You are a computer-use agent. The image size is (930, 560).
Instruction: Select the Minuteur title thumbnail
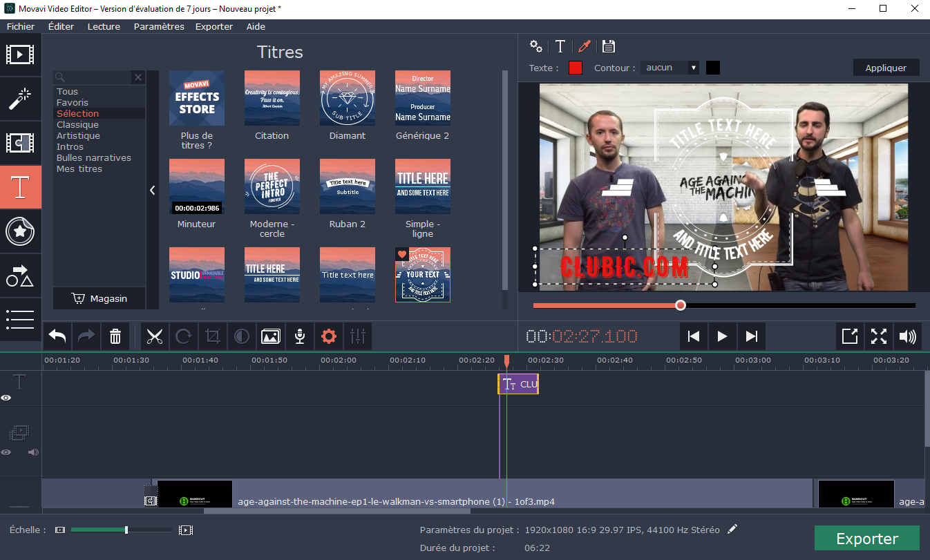[197, 186]
